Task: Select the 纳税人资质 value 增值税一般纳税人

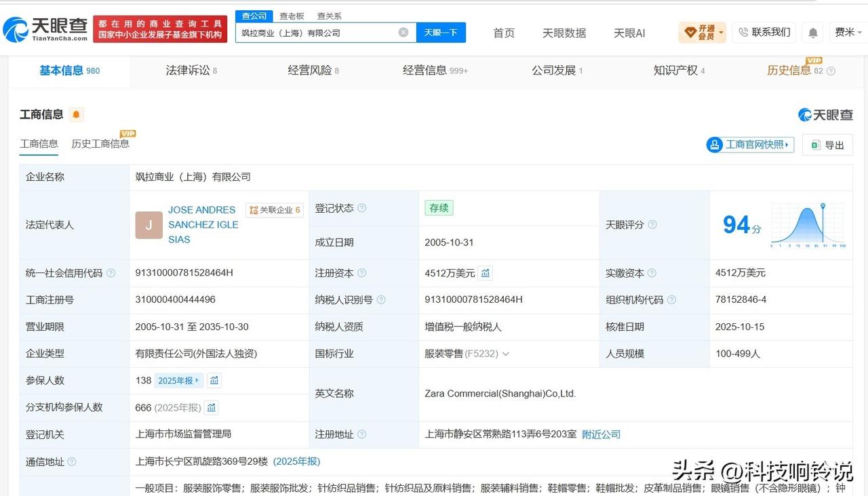Action: coord(463,327)
